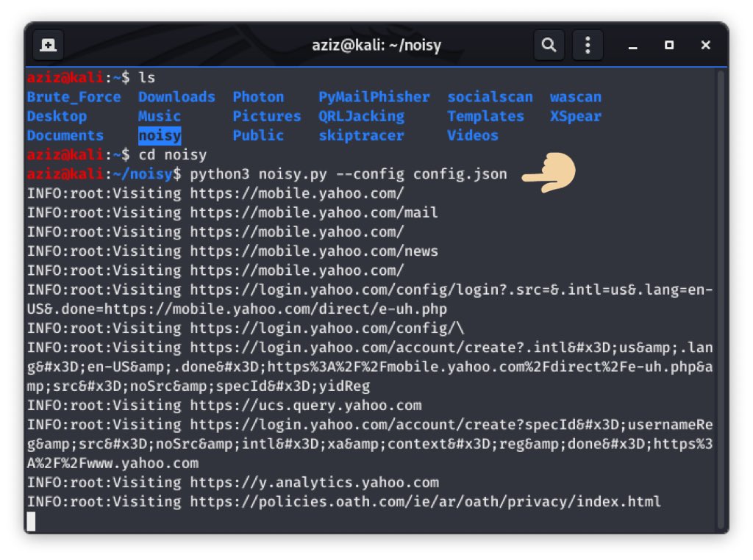Click the https://login.yahoo.com/config/\ URL

(x=327, y=329)
